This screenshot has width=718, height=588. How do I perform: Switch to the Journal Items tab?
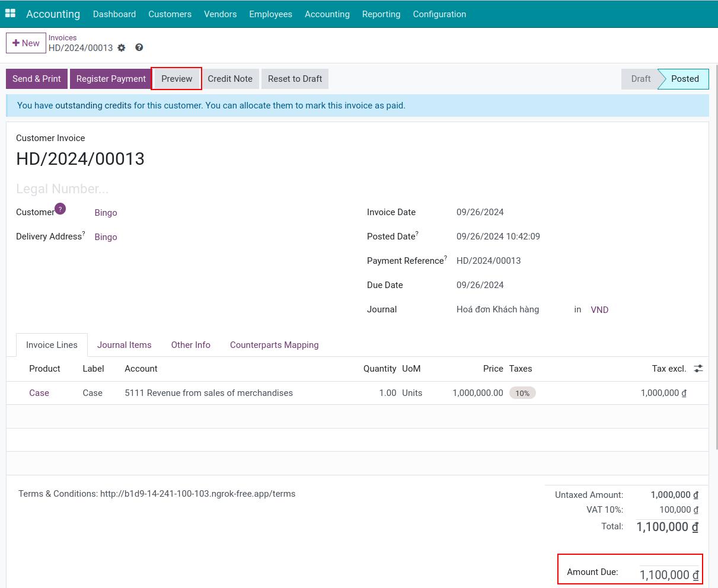[x=125, y=345]
